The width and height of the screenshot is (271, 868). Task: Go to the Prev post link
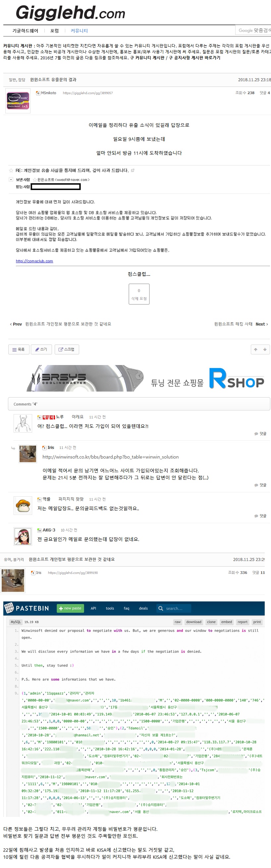[16, 324]
